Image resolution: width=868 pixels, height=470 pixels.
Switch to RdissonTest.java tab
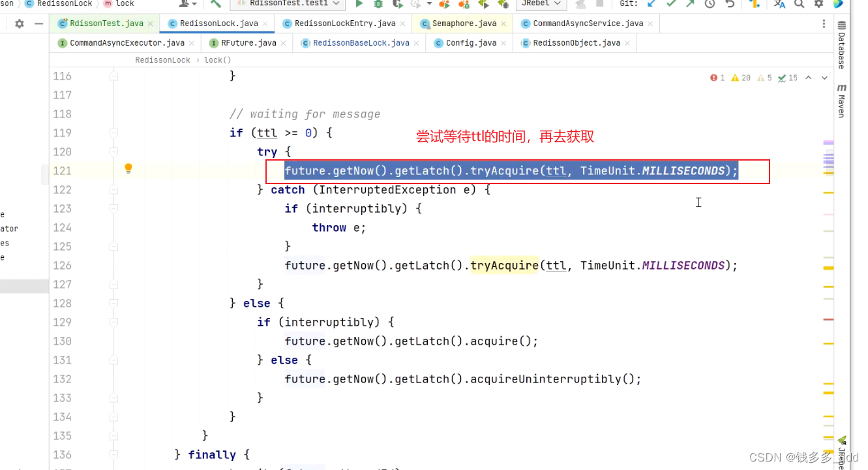pyautogui.click(x=106, y=23)
